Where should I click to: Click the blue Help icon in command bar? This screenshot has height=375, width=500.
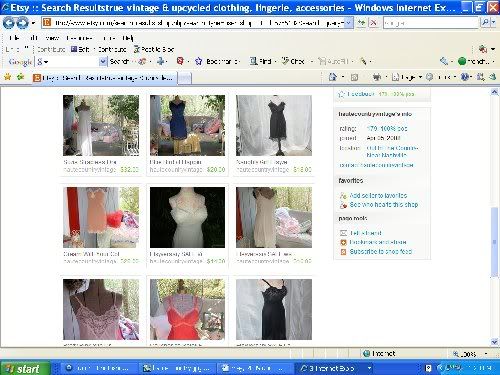(x=464, y=77)
